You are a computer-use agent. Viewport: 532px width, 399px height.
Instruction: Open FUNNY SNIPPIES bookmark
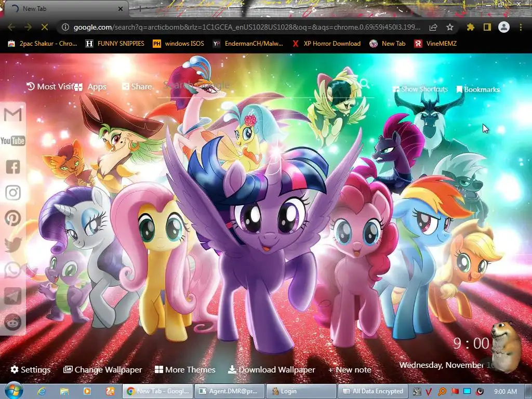[115, 44]
